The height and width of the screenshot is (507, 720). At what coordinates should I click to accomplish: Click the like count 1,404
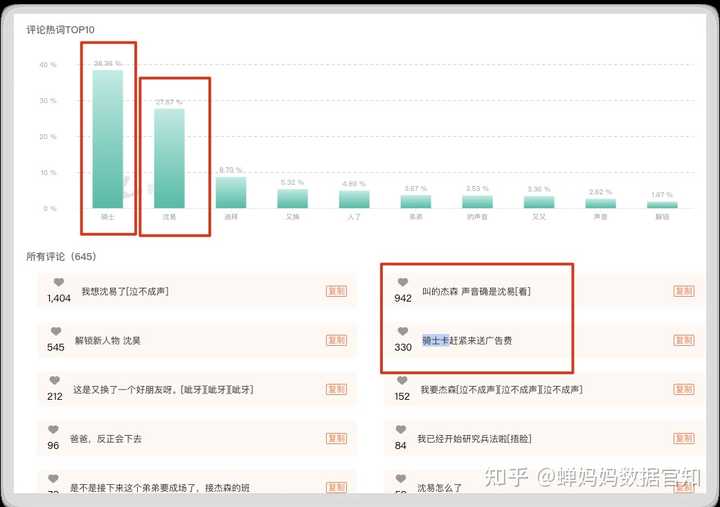coord(59,299)
